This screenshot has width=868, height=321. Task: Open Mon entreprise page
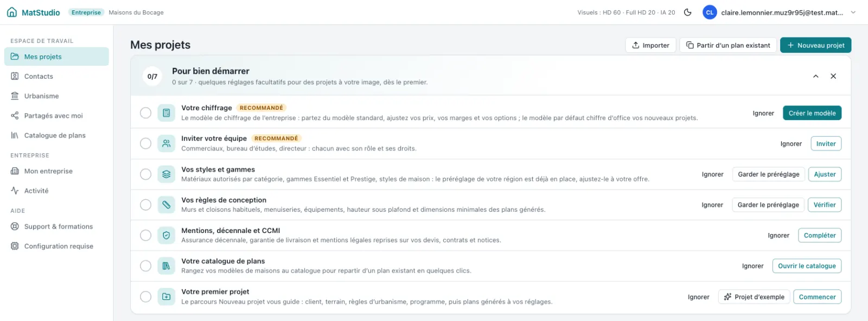coord(56,171)
